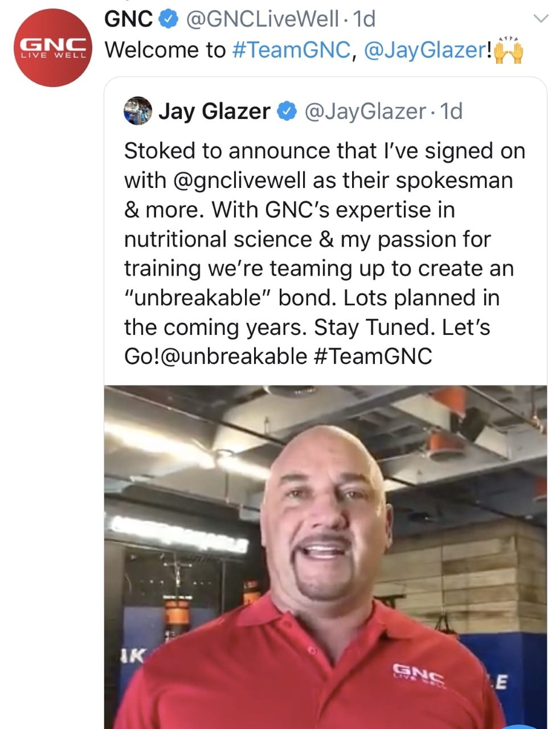Select the "Welcome to" tweet text
Viewport: 560px width, 729px height.
pyautogui.click(x=165, y=50)
